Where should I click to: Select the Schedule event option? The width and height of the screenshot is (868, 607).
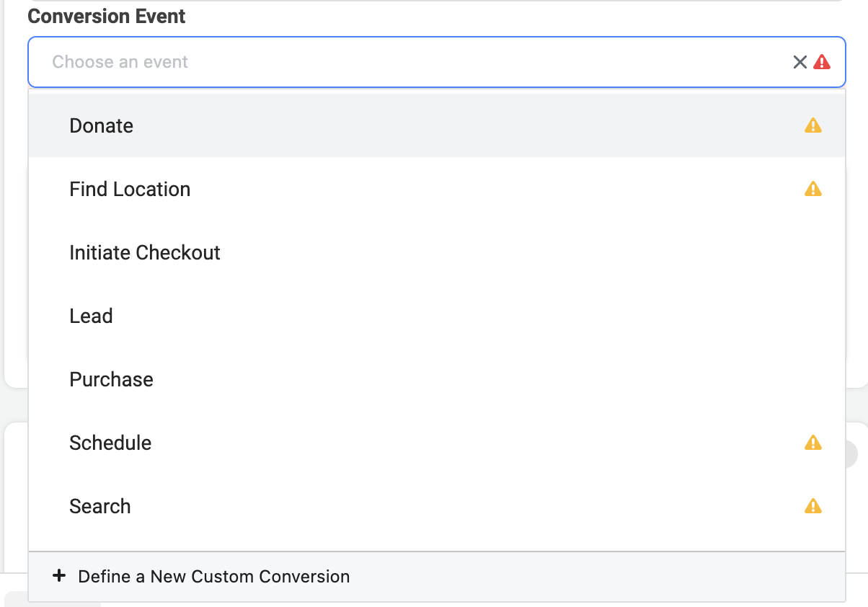click(x=110, y=443)
